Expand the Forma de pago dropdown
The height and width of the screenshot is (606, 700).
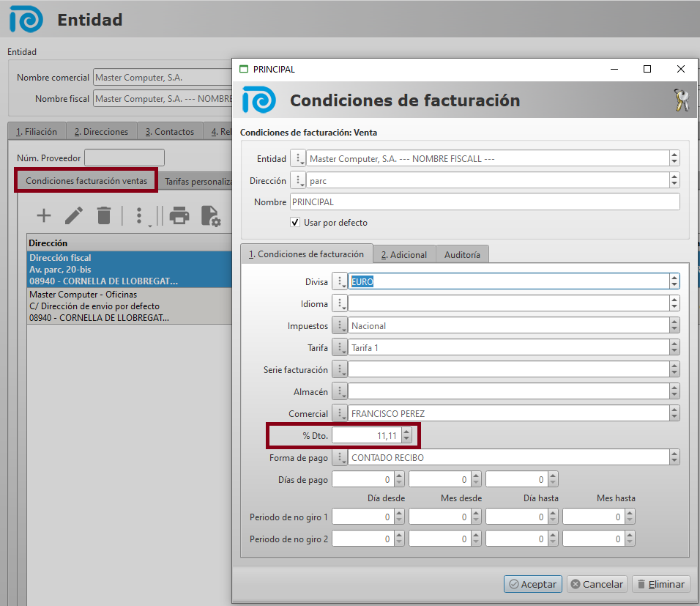[674, 457]
